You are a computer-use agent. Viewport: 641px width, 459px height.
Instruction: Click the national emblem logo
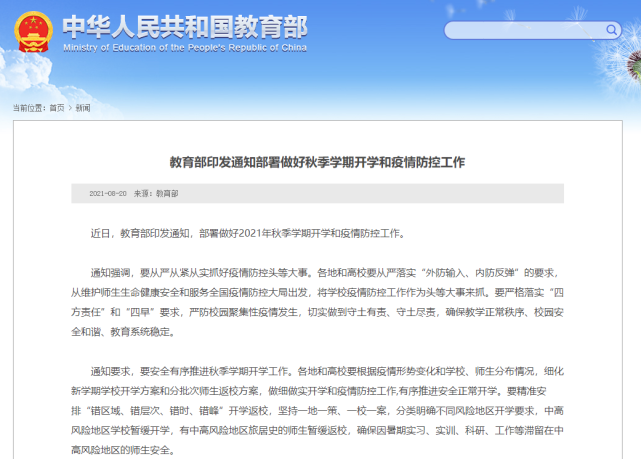(34, 32)
